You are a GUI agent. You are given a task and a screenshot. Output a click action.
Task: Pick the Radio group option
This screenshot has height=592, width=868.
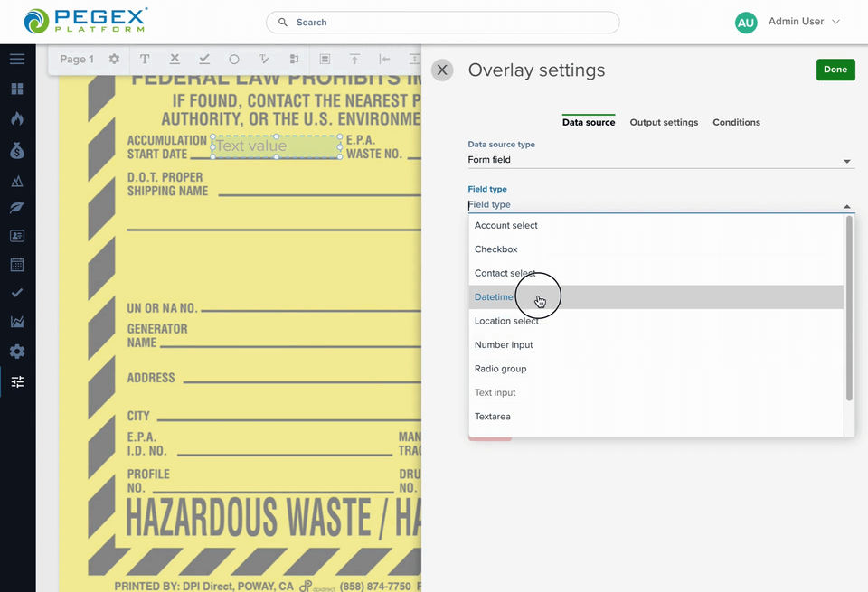pos(656,369)
